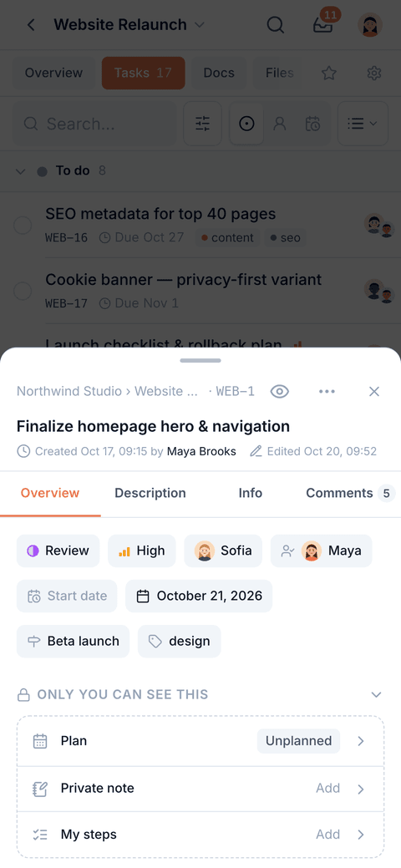
Task: Open the inbox with 11 notifications
Action: [x=323, y=25]
